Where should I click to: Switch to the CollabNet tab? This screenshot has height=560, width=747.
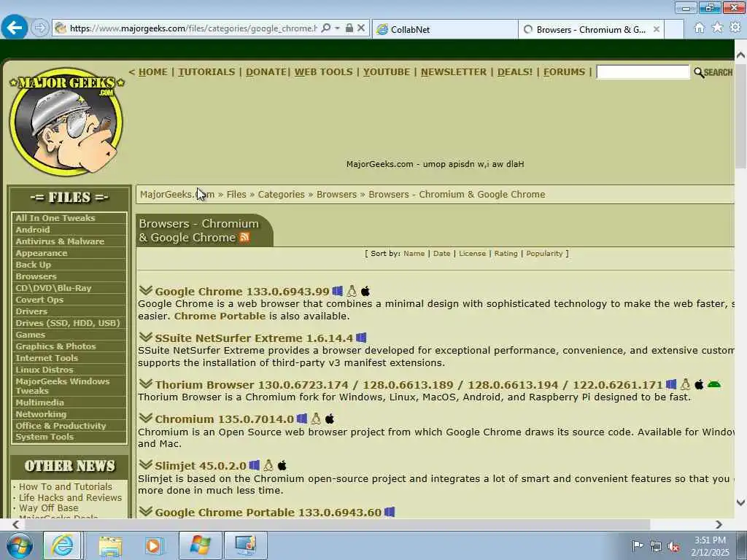click(x=445, y=29)
